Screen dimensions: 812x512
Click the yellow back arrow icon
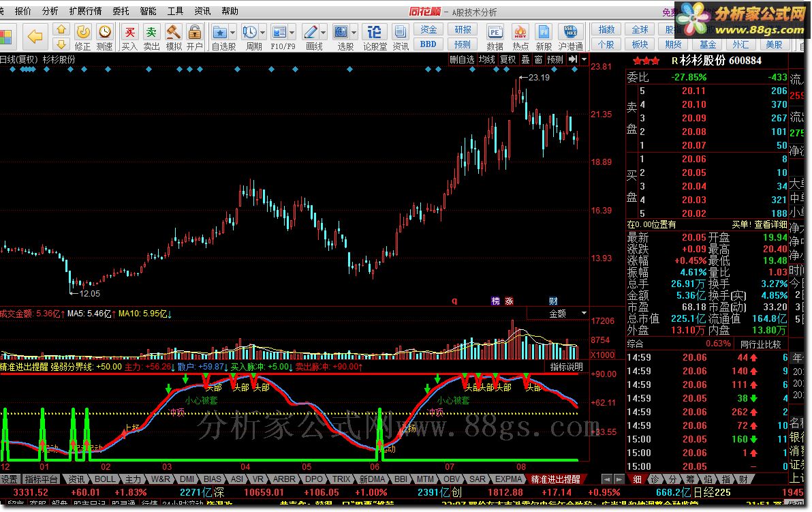click(35, 36)
